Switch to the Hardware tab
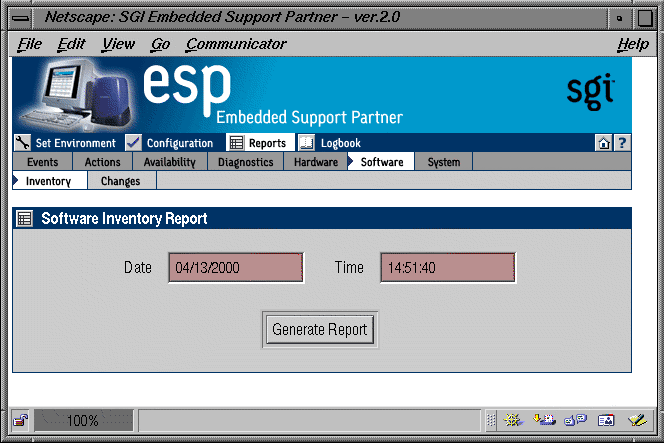This screenshot has width=664, height=443. click(316, 162)
